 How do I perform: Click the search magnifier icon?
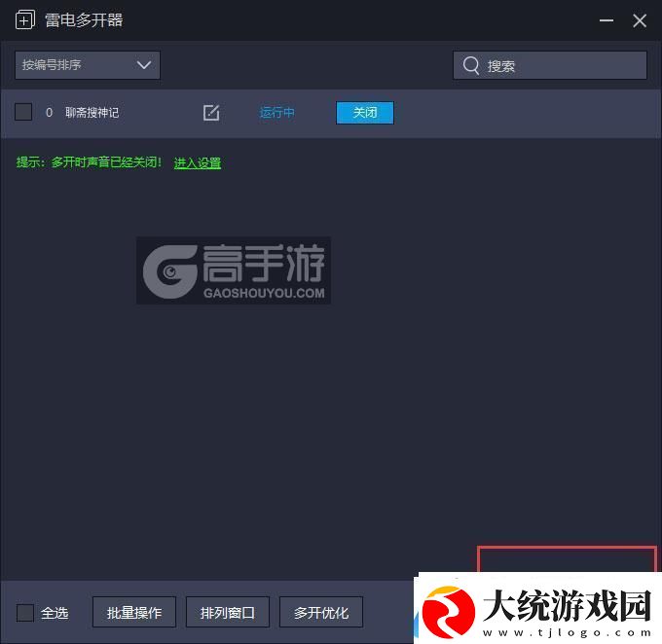click(x=471, y=65)
